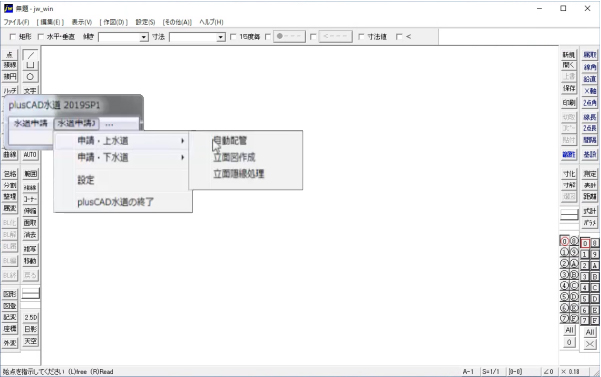Click the line color swatch on right panel
Image resolution: width=601 pixels, height=377 pixels.
(569, 215)
